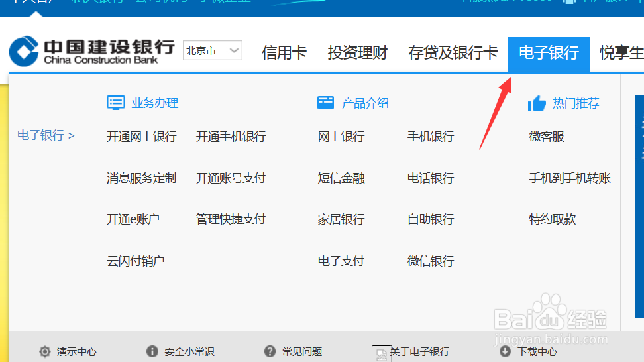644x362 pixels.
Task: Open 短信金融 product page
Action: pos(341,178)
